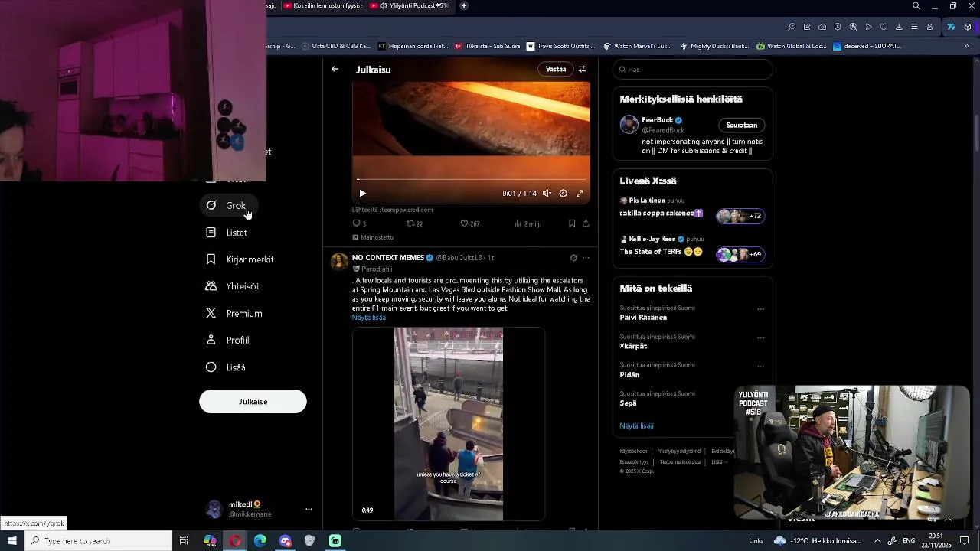The width and height of the screenshot is (980, 551).
Task: Open trending topic Päivi Räsänen
Action: click(643, 318)
